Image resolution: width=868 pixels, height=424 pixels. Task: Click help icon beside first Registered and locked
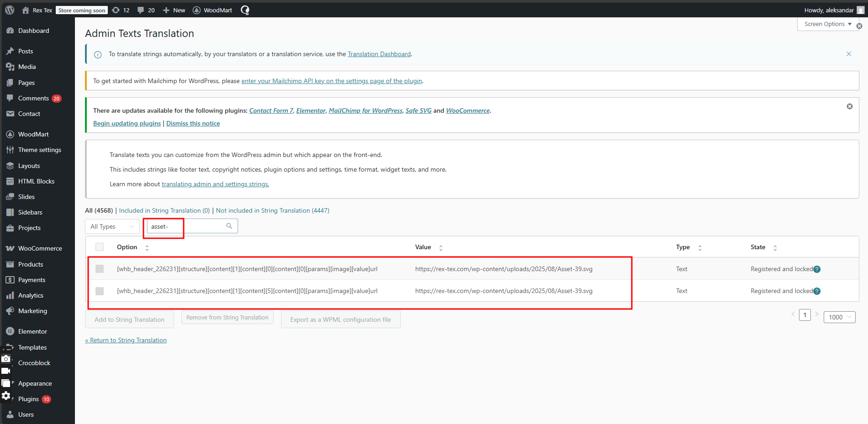pos(817,269)
